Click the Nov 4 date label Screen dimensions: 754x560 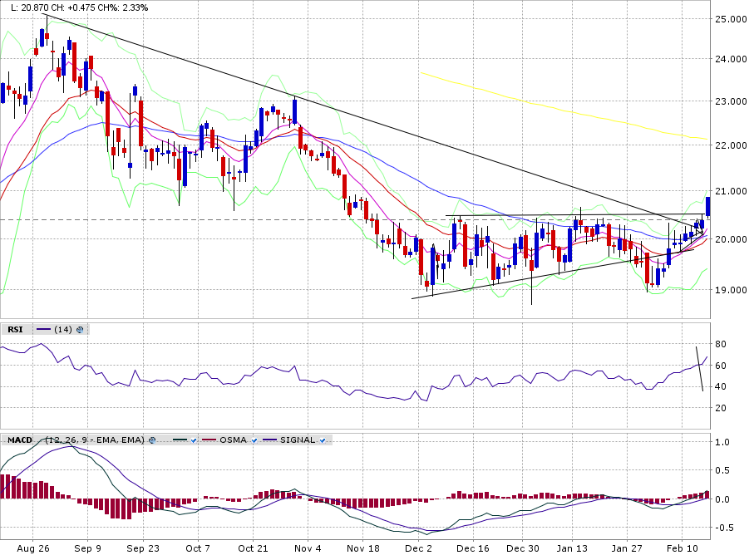[x=308, y=548]
